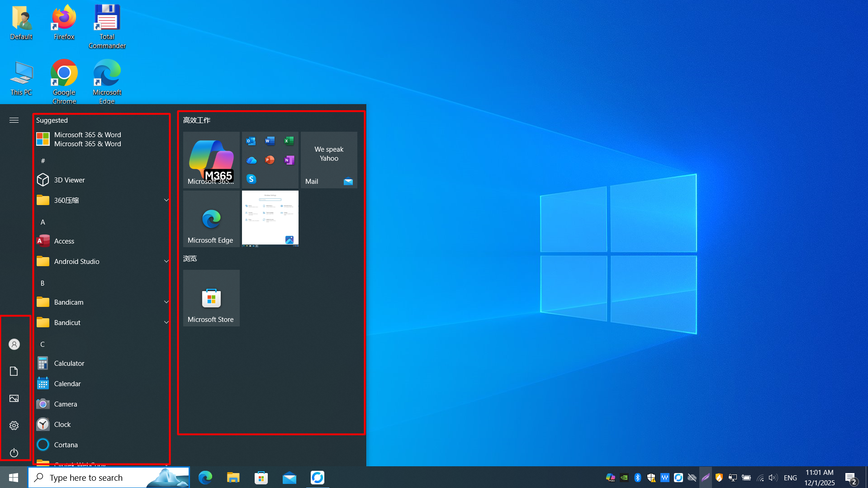The height and width of the screenshot is (488, 868).
Task: Open Microsoft Store from the taskbar
Action: coord(261,477)
